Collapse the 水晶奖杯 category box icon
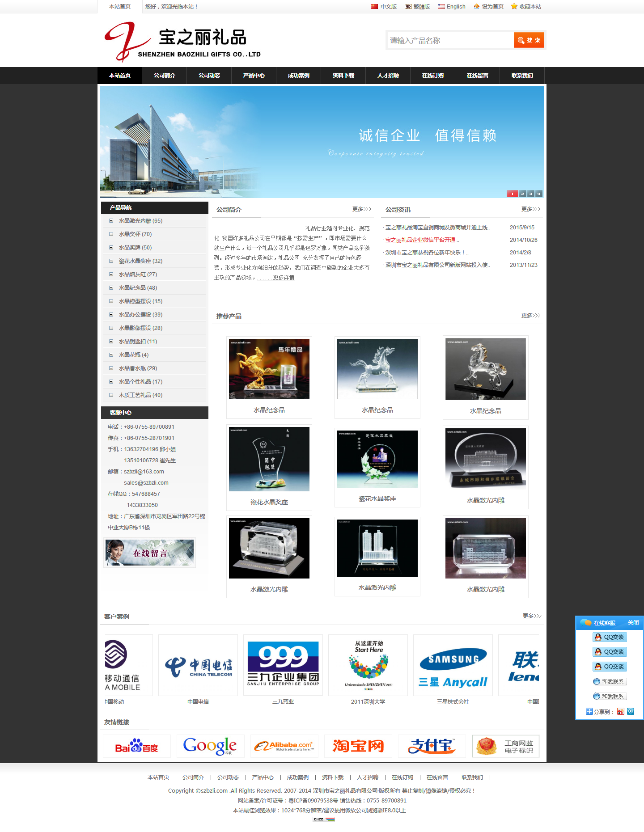Image resolution: width=644 pixels, height=832 pixels. pos(111,234)
